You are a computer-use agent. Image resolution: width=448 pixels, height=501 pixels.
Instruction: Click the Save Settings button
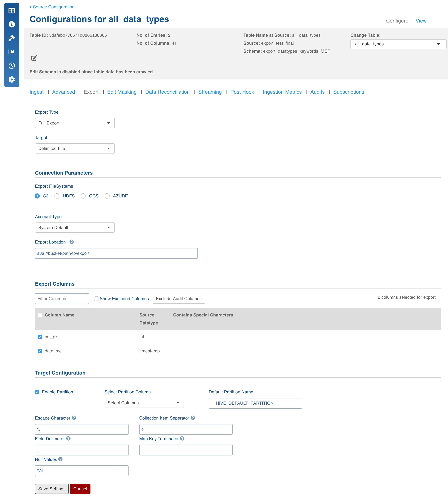[52, 489]
